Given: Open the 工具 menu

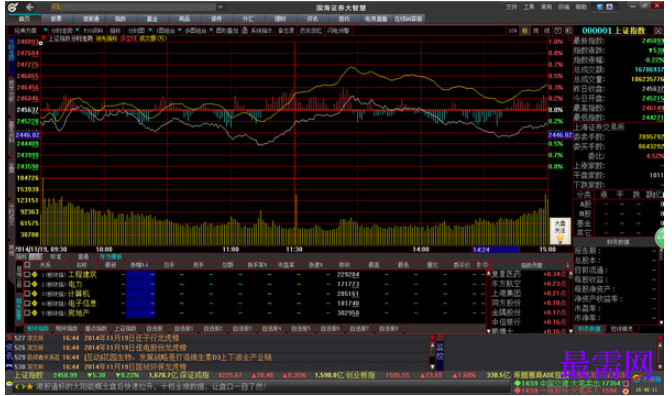Looking at the screenshot, I should (x=528, y=7).
